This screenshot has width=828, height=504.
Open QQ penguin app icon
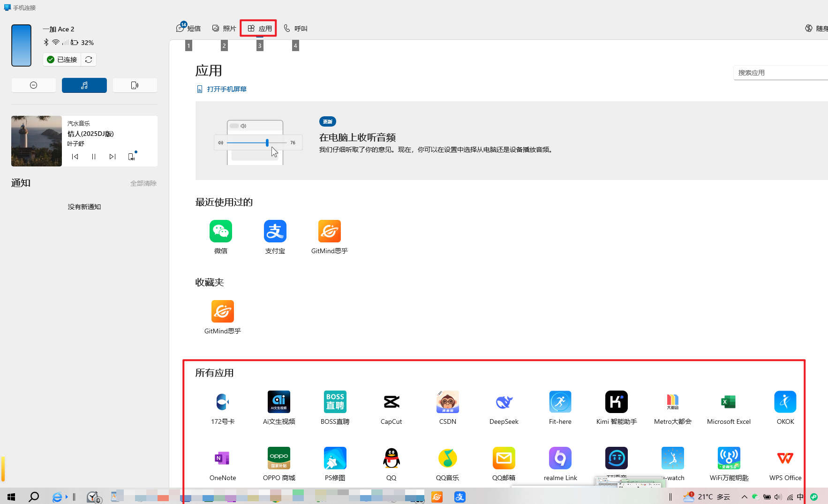coord(391,458)
